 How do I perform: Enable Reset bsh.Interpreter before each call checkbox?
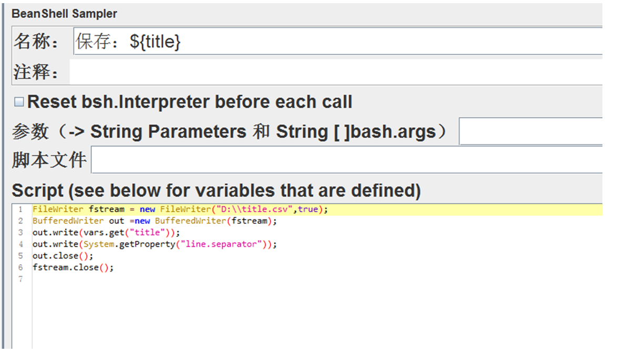[19, 102]
